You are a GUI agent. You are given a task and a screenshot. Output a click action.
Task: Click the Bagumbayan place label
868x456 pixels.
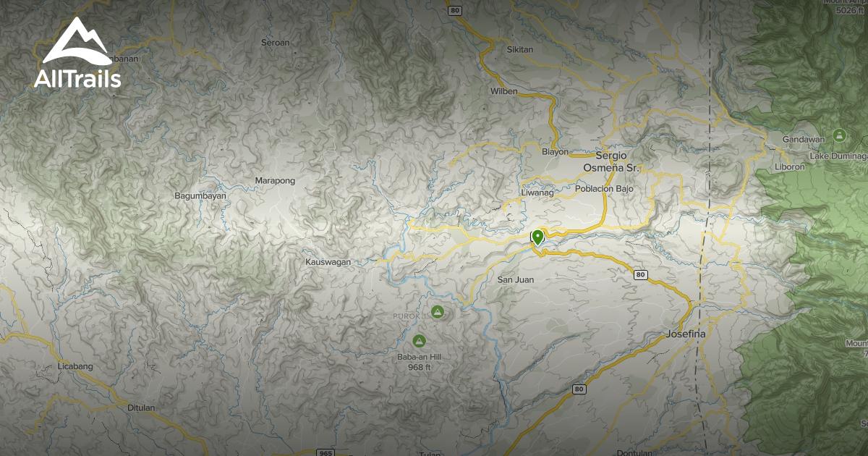click(200, 195)
